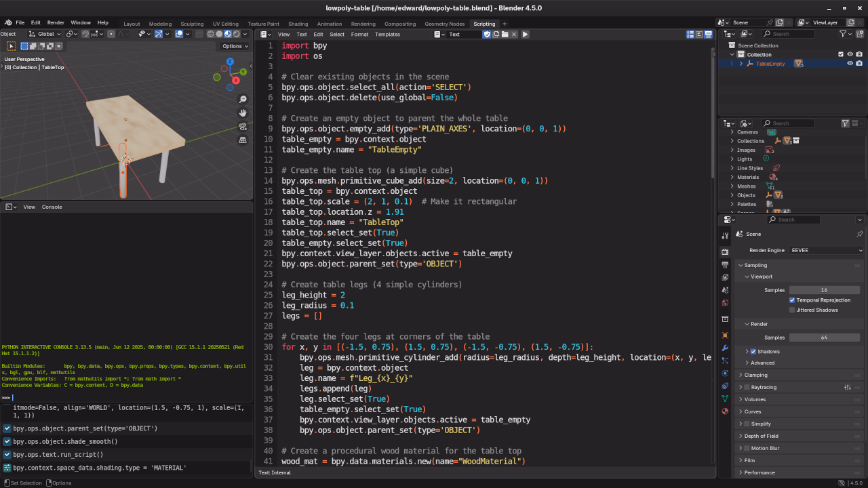Toggle the camera view icon in viewport
Screen dimensions: 868x488
tap(243, 126)
